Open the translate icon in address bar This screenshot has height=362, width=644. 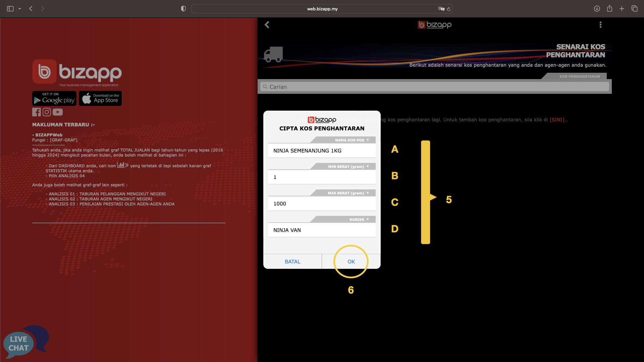click(x=441, y=9)
